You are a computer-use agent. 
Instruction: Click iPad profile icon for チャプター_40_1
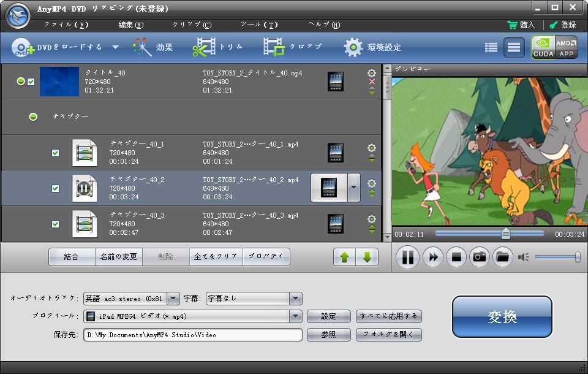(x=335, y=153)
